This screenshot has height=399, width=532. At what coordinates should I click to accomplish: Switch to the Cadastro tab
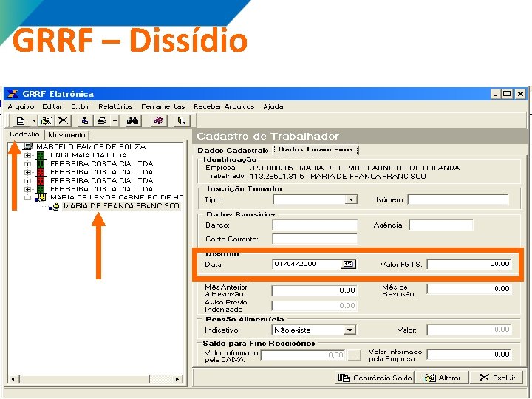(x=24, y=134)
